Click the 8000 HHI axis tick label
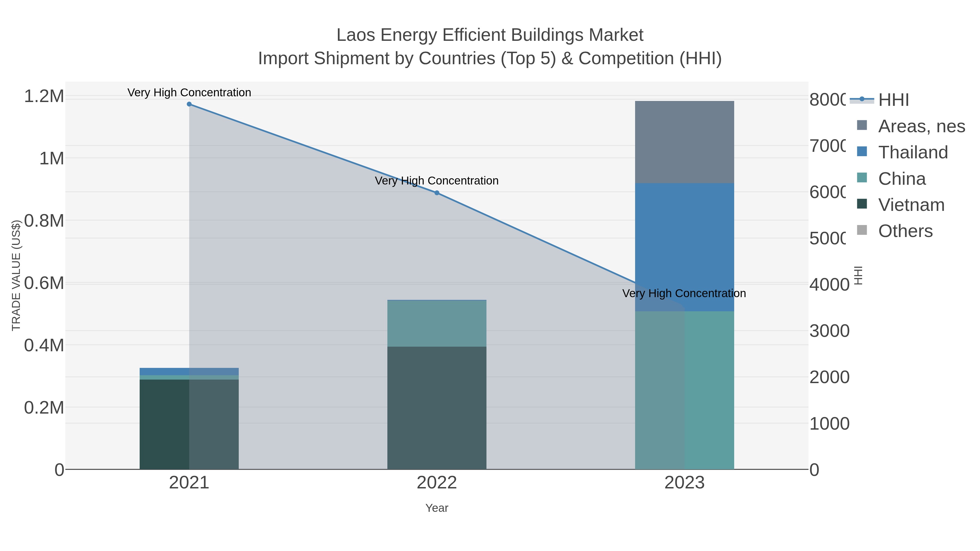Screen dimensions: 980x551 (828, 100)
